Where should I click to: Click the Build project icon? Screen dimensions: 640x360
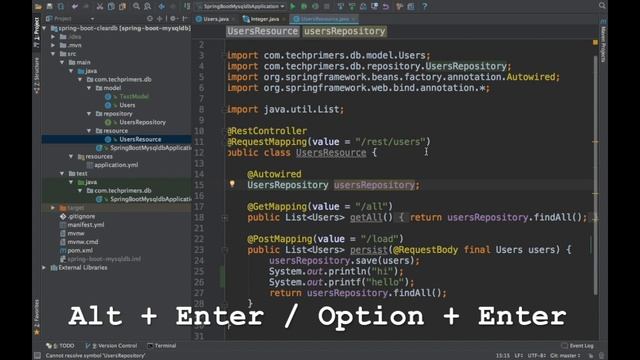click(x=187, y=7)
